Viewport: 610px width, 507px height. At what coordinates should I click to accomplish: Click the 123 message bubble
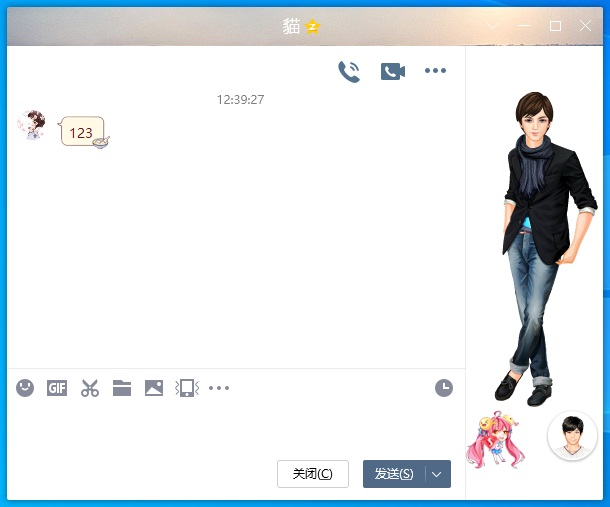click(81, 132)
